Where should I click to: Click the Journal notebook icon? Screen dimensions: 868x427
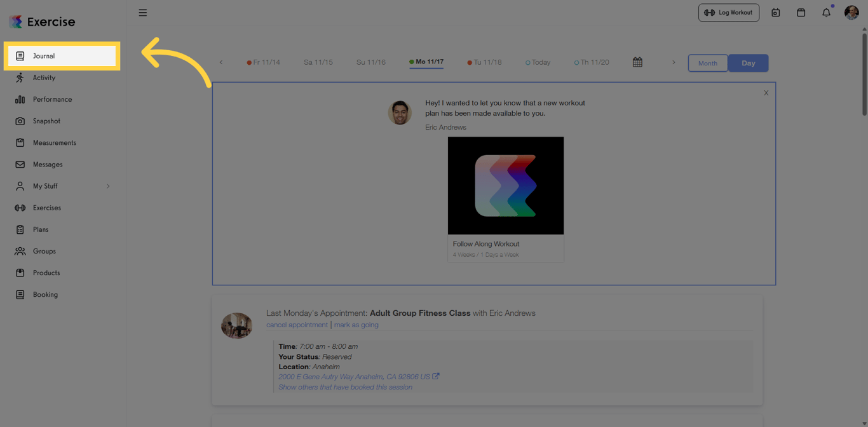(20, 56)
